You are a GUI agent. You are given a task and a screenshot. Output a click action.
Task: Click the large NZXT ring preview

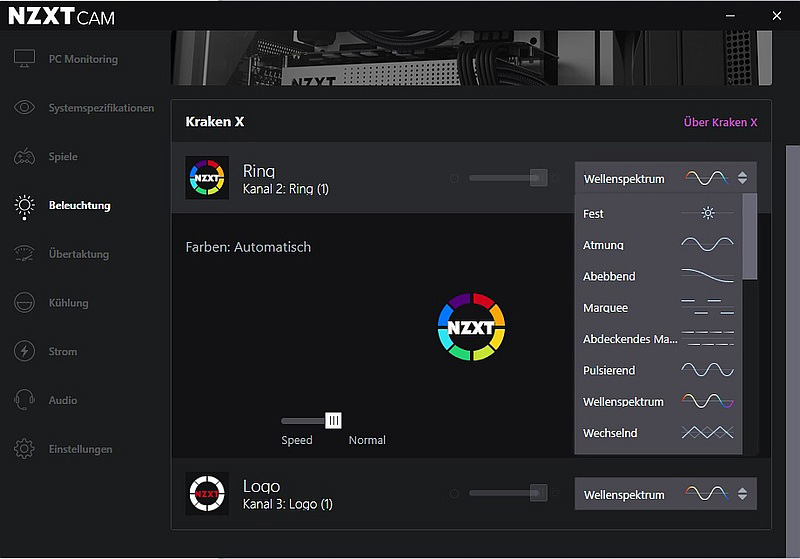click(471, 326)
